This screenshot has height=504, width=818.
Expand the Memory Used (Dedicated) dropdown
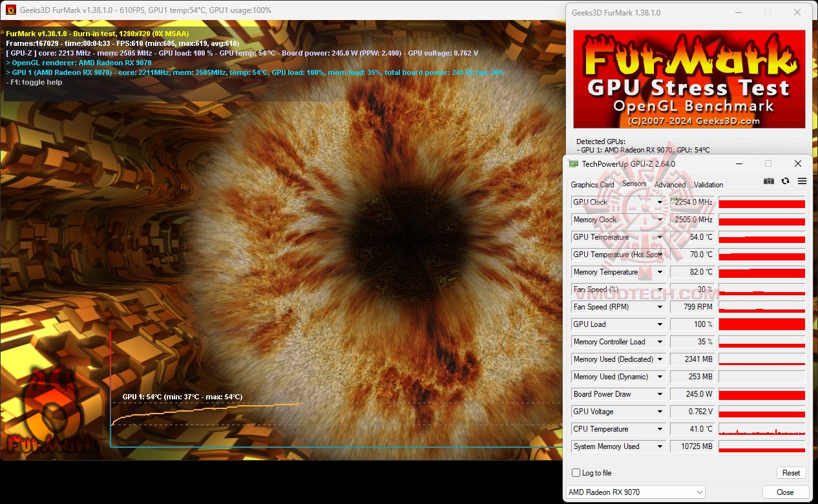tap(660, 359)
